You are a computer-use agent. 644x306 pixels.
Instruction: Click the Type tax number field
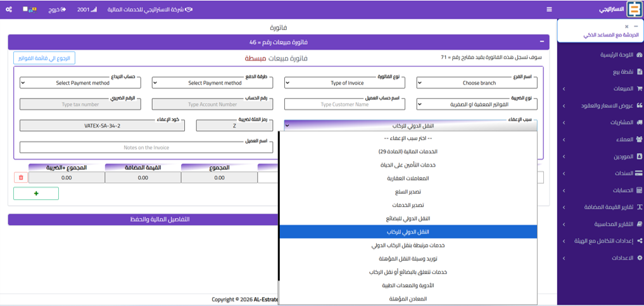tap(80, 104)
